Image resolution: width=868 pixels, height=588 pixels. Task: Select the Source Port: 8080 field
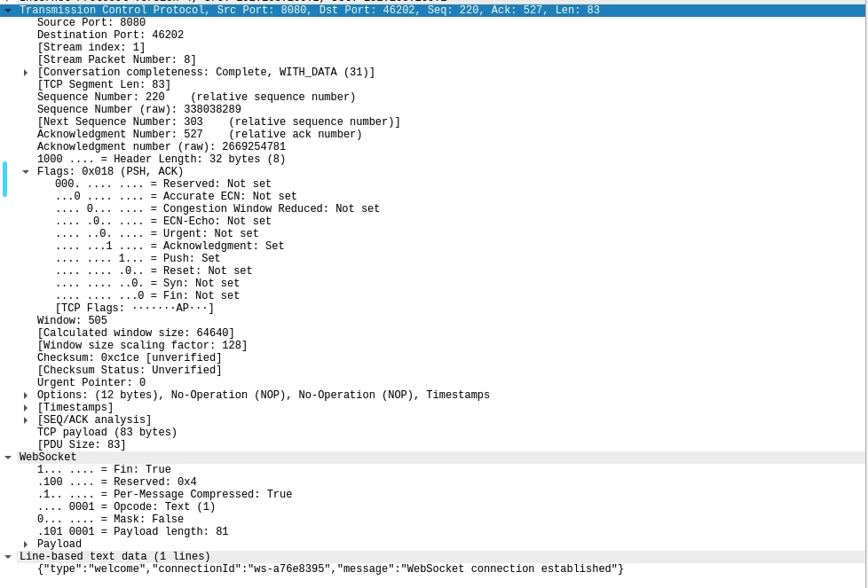click(91, 23)
